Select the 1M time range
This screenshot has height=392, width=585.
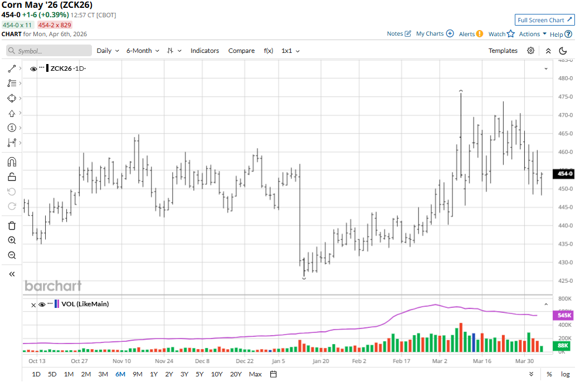click(69, 374)
